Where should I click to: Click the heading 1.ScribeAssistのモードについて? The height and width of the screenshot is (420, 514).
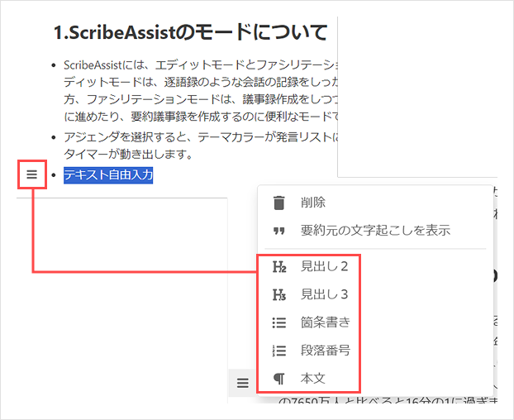pos(191,33)
